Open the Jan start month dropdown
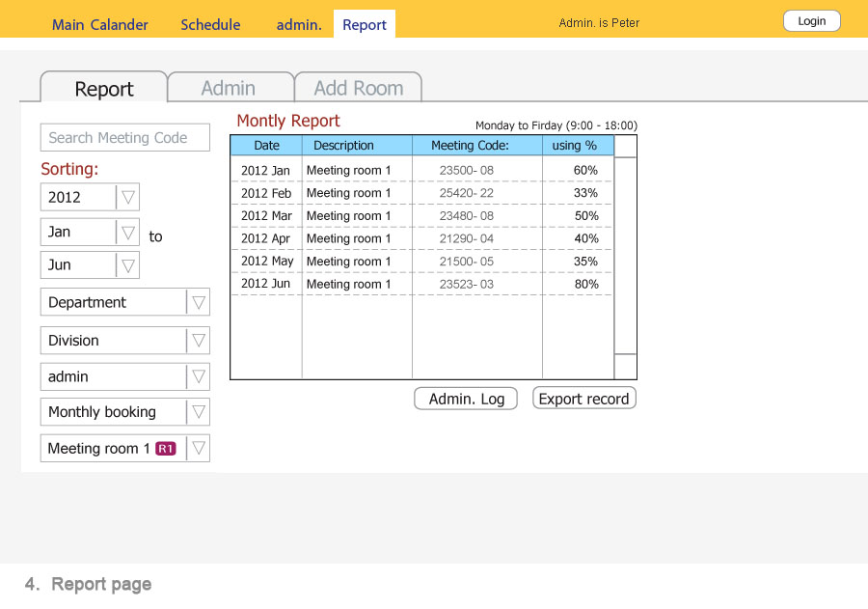 [90, 232]
